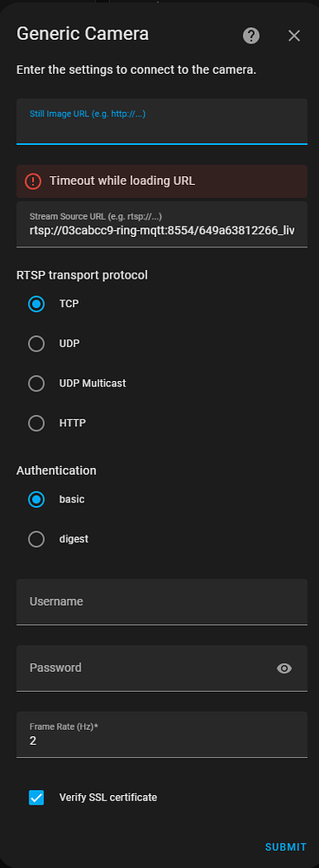Close the Generic Camera dialog
The image size is (319, 868).
point(294,36)
